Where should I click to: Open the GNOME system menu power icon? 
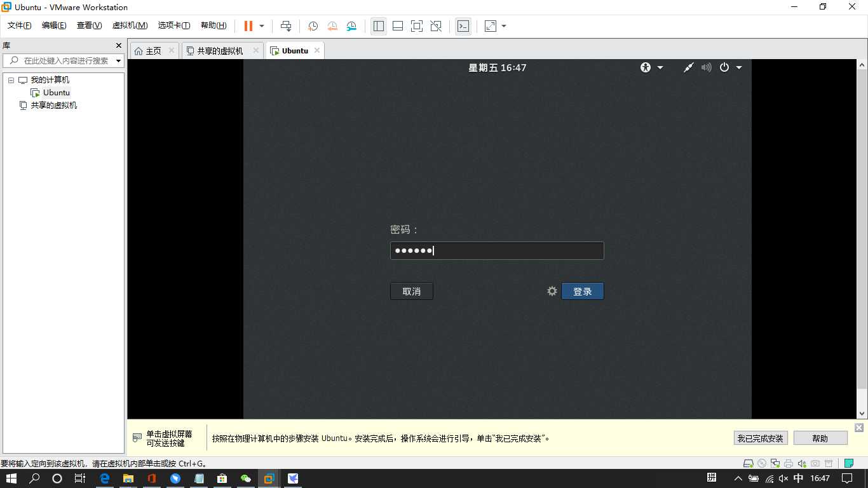point(724,67)
